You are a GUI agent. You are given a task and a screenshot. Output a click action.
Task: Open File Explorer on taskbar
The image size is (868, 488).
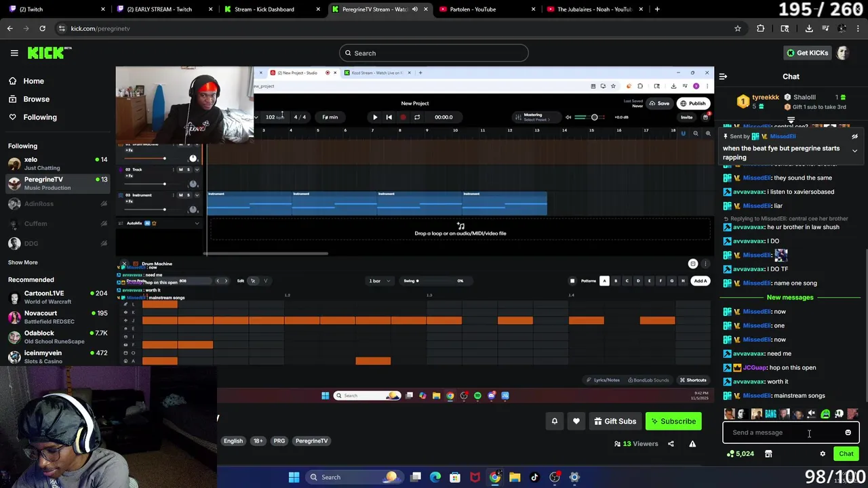pos(515,477)
